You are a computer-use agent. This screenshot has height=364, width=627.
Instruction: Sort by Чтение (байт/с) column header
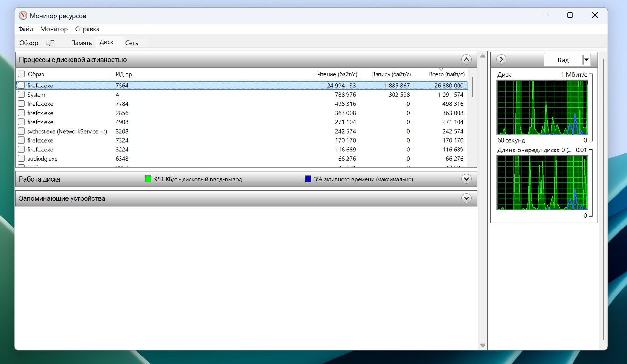pos(337,74)
